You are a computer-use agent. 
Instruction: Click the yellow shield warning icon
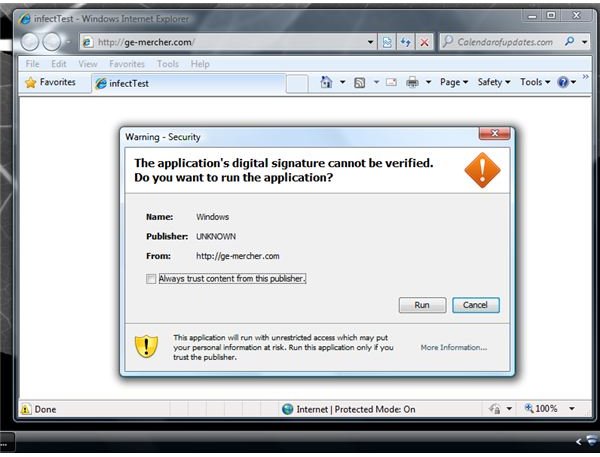click(146, 346)
